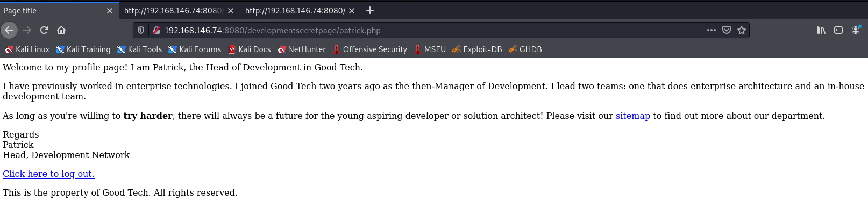Click the bold 'try harder' text
Viewport: 868px width, 214px height.
click(x=148, y=116)
